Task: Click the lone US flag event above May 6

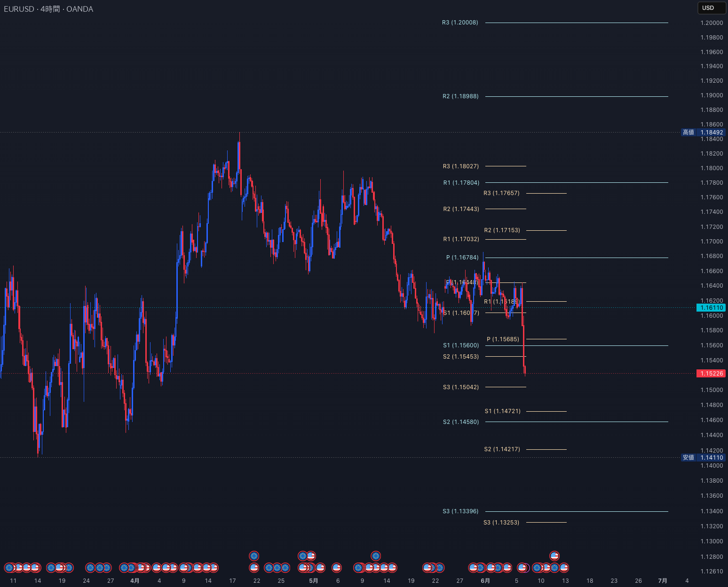Action: click(337, 568)
